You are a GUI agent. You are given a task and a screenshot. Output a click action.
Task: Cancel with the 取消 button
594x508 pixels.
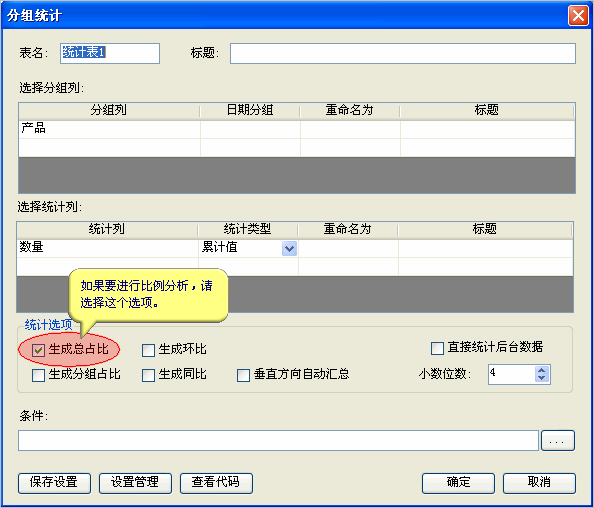click(539, 483)
